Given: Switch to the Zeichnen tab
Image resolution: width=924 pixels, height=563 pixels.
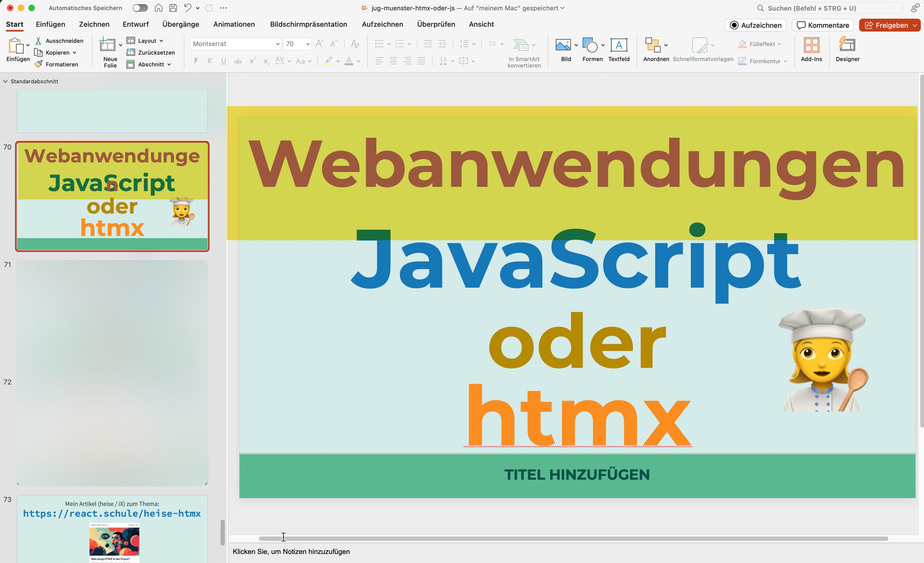Looking at the screenshot, I should click(x=94, y=24).
